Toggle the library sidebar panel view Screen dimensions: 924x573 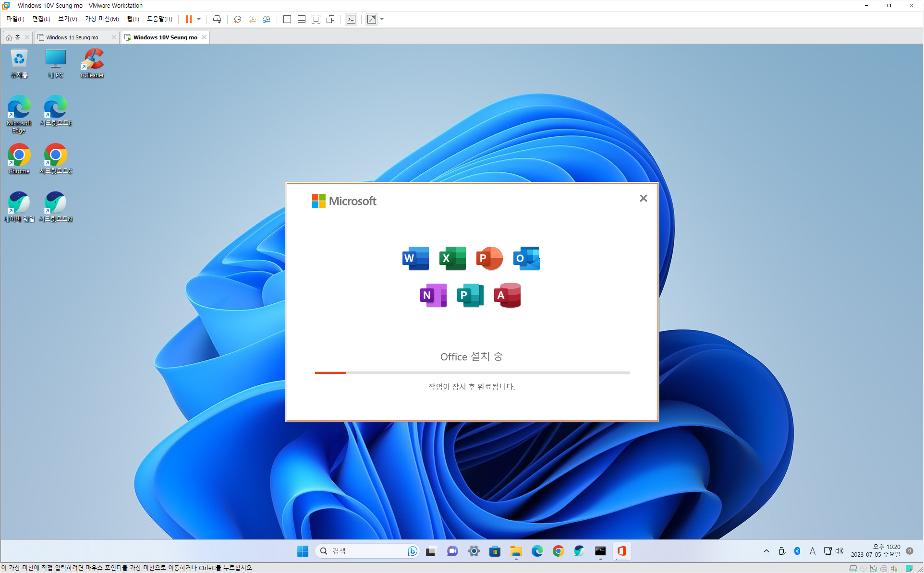pyautogui.click(x=287, y=19)
